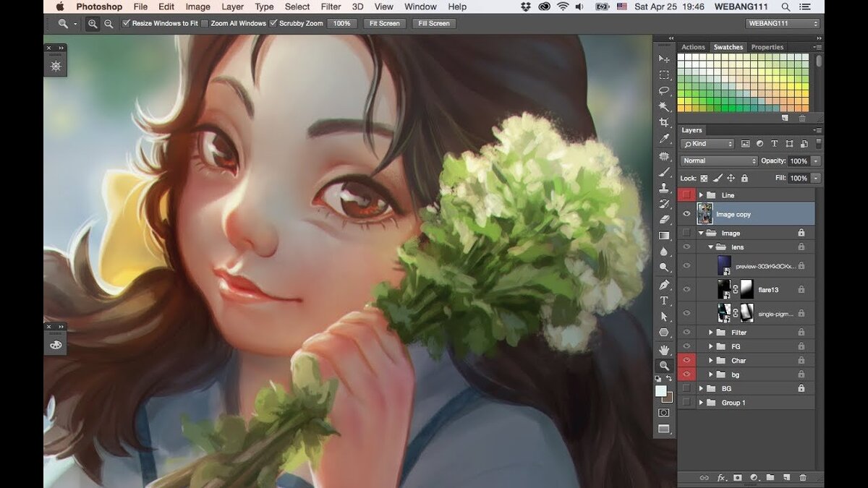Click the background color swatch

[x=668, y=397]
